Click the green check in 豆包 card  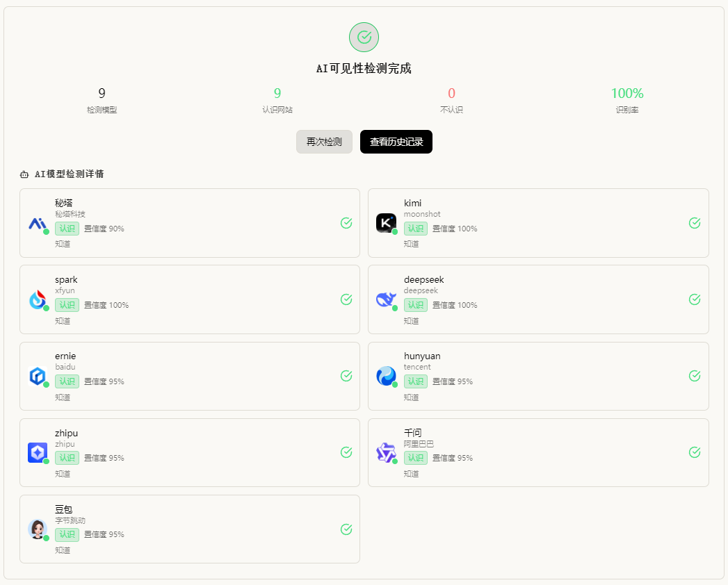click(x=346, y=529)
